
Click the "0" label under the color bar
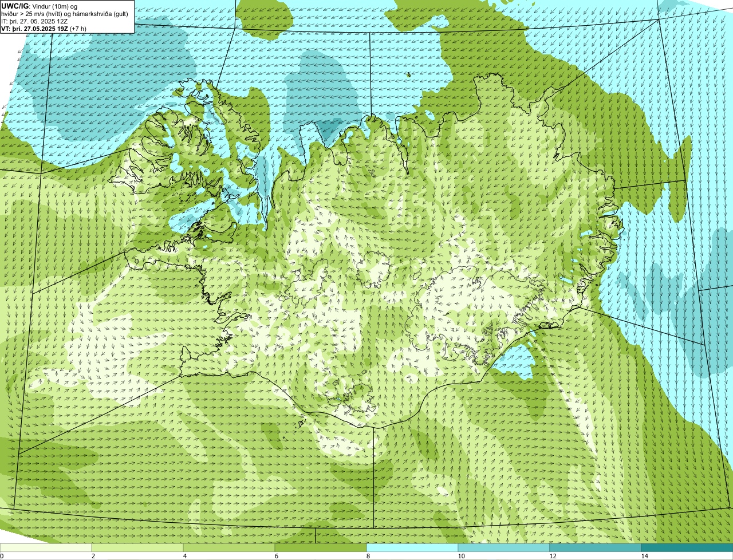tap(2, 556)
